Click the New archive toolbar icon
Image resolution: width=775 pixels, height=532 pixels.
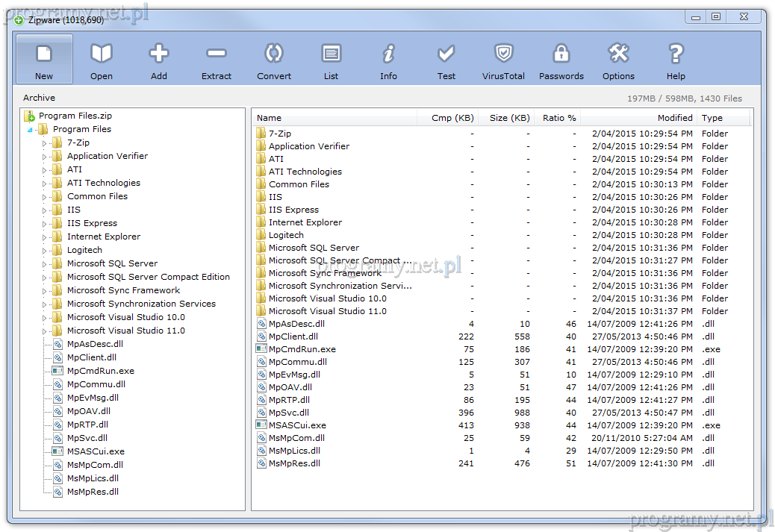tap(44, 59)
